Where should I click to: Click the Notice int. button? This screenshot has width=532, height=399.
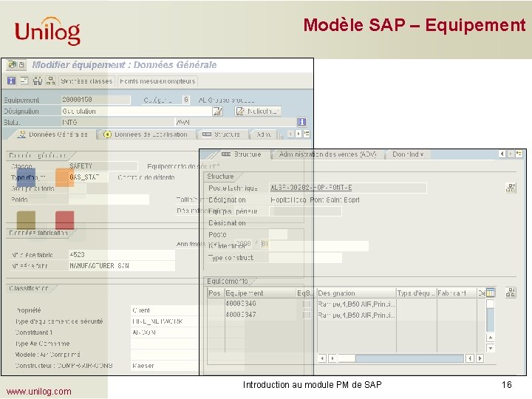tap(258, 111)
